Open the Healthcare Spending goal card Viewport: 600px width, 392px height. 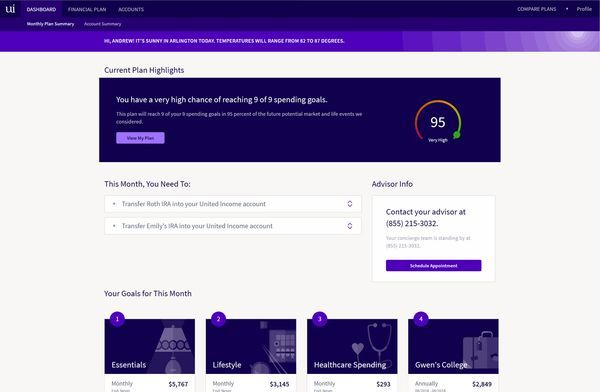coord(352,346)
